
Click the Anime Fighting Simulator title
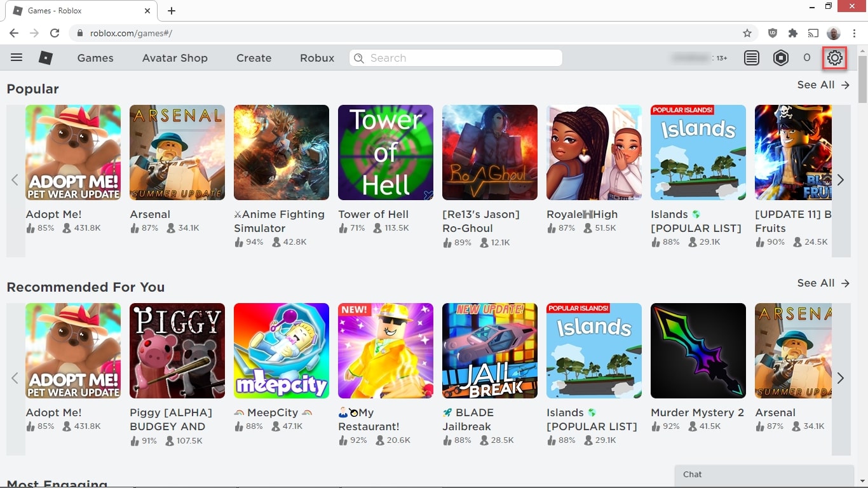pos(280,221)
